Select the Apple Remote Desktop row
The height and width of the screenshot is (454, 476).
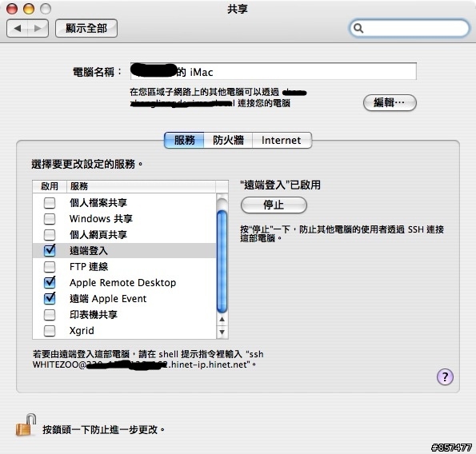(124, 283)
